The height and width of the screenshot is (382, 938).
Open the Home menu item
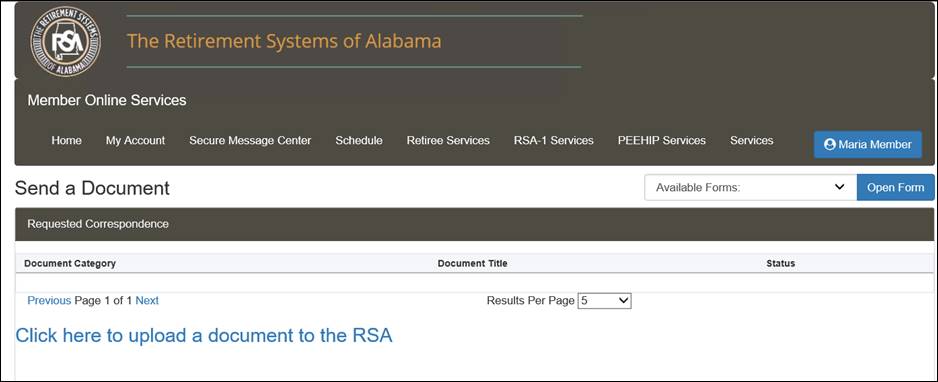[x=66, y=140]
